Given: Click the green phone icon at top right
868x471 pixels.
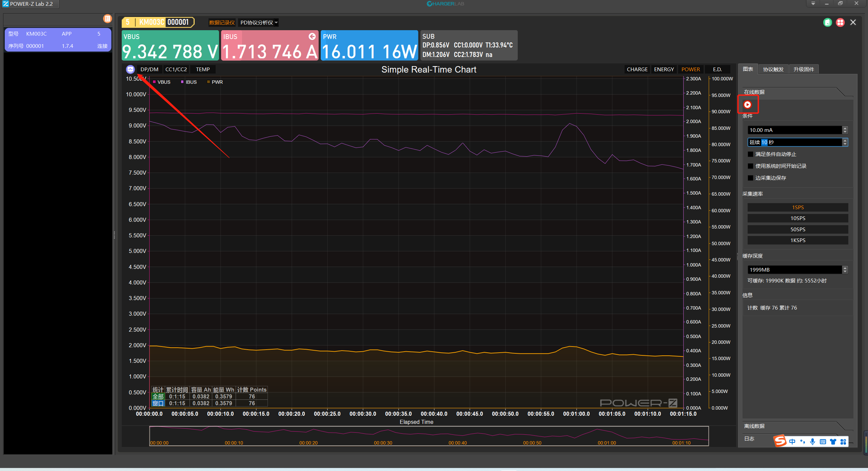Looking at the screenshot, I should 827,23.
